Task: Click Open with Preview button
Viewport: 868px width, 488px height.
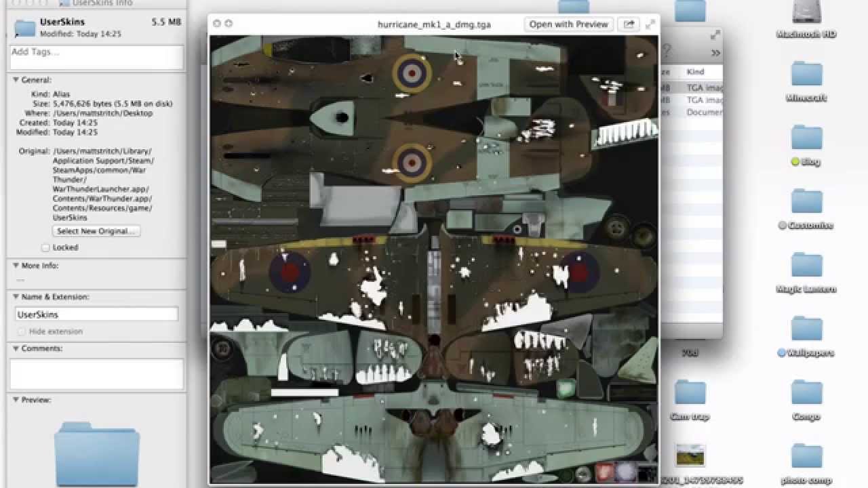Action: [568, 24]
